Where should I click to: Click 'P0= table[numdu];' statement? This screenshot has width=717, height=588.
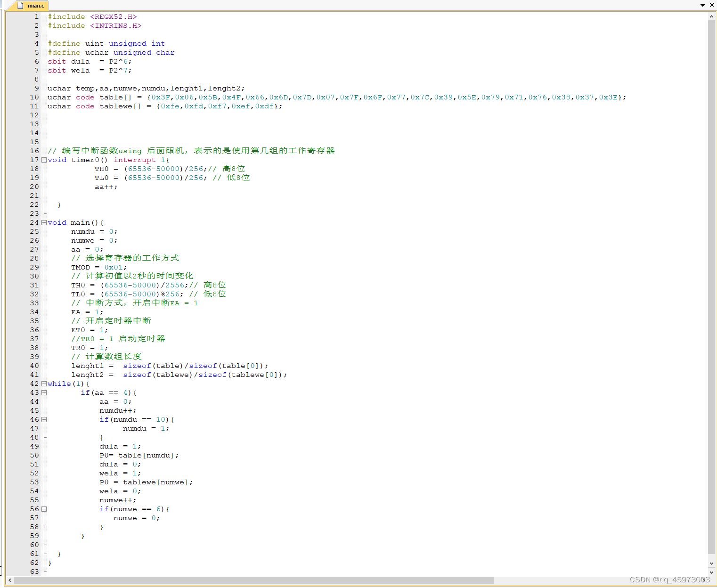pos(139,455)
